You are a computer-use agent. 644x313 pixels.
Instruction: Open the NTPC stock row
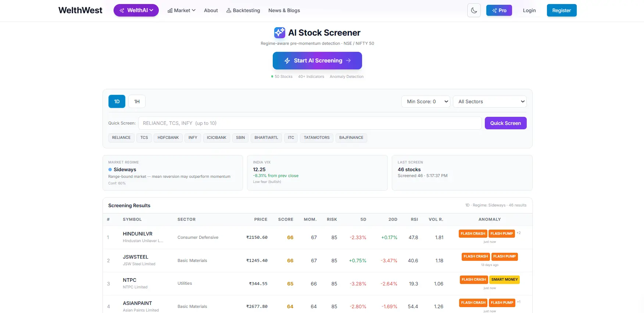click(x=317, y=284)
